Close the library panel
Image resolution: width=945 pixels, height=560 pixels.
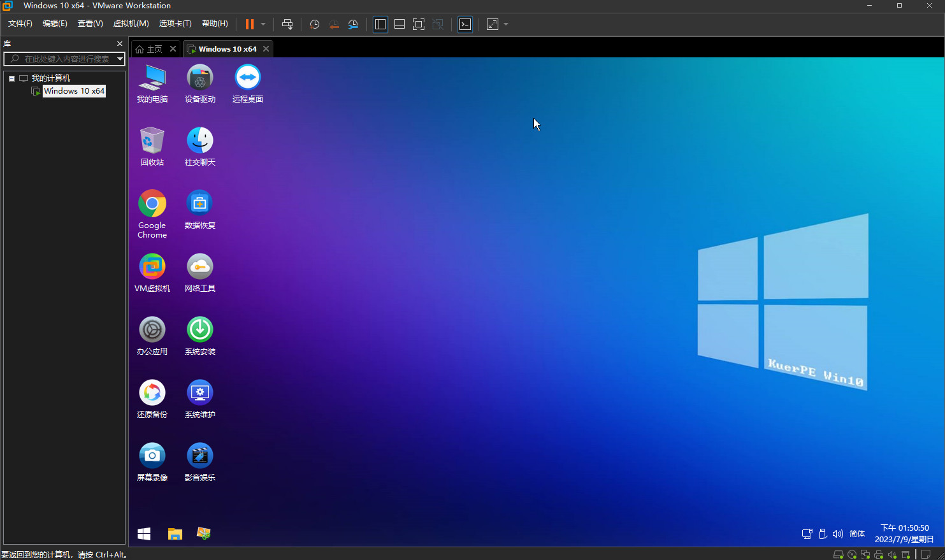(119, 44)
